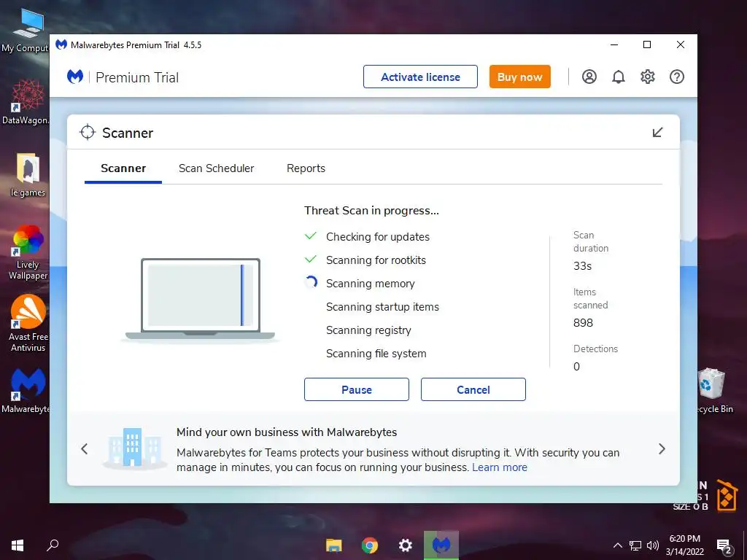The height and width of the screenshot is (560, 747).
Task: Open the Windows Start menu
Action: click(x=18, y=545)
